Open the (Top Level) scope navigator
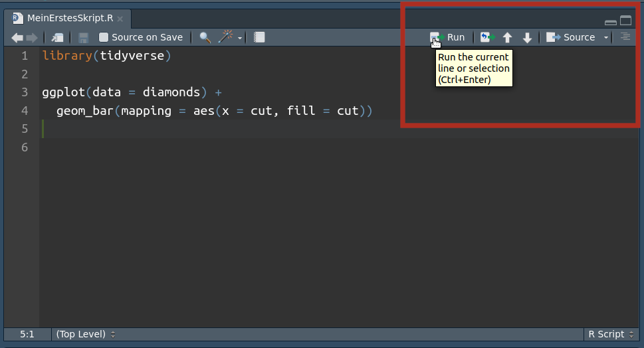Image resolution: width=644 pixels, height=348 pixels. [86, 334]
